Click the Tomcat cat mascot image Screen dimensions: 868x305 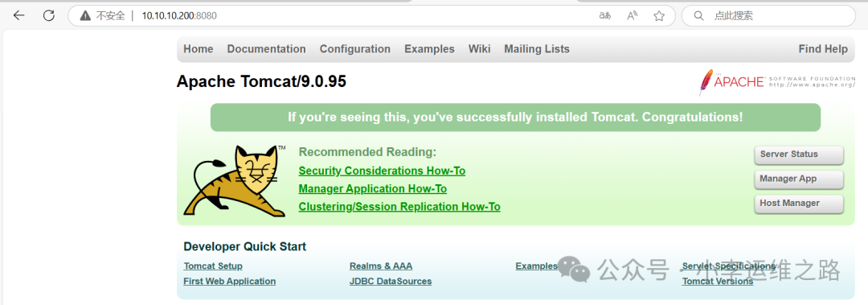pyautogui.click(x=235, y=181)
